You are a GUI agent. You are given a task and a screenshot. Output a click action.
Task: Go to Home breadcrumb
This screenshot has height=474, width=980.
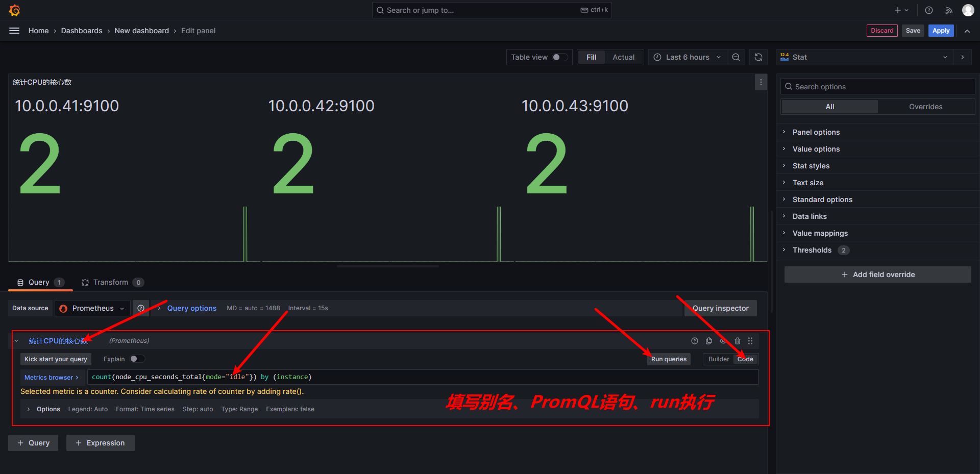coord(38,31)
